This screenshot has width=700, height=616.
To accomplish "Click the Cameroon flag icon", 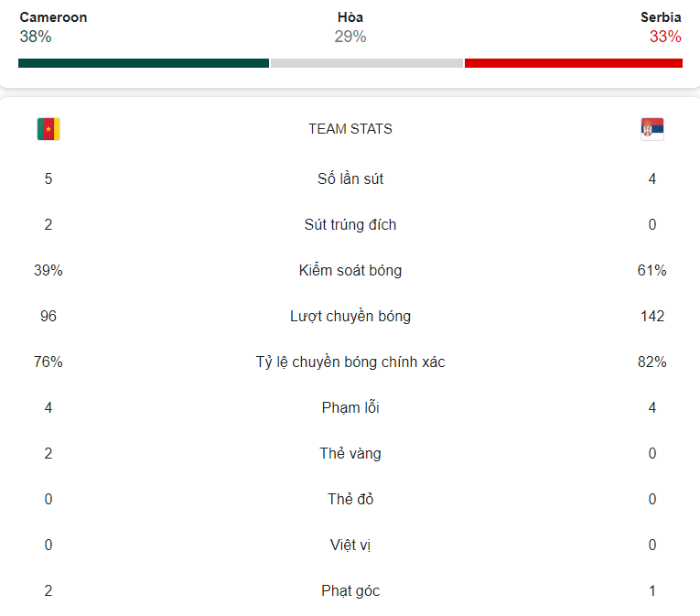I will pos(48,129).
